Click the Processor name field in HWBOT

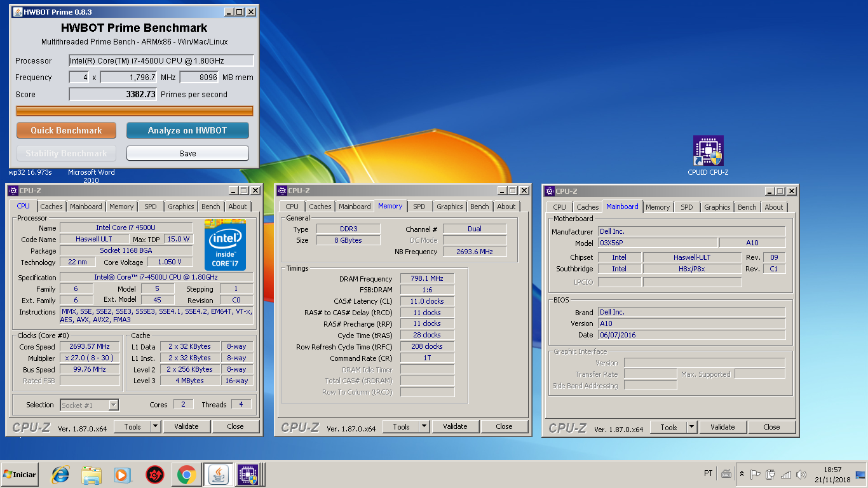(161, 60)
